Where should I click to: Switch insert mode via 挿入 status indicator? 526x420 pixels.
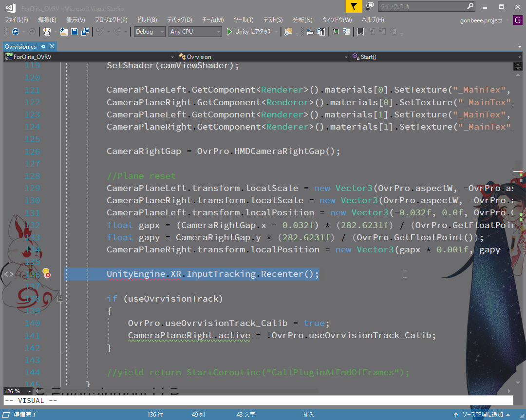[x=309, y=415]
